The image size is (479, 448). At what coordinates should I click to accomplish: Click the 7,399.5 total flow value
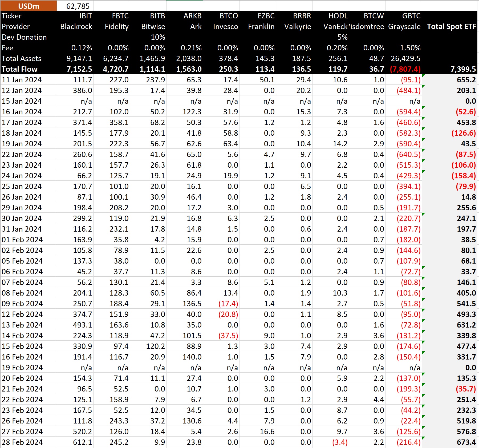463,69
